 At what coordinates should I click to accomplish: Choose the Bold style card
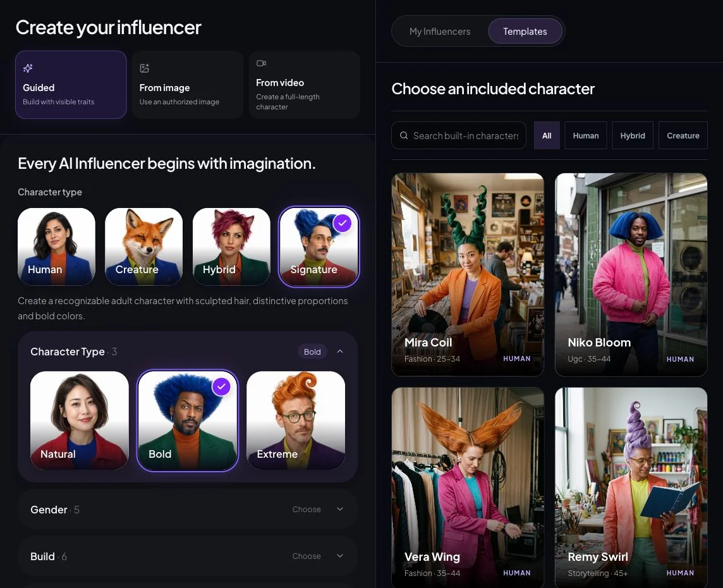coord(188,420)
